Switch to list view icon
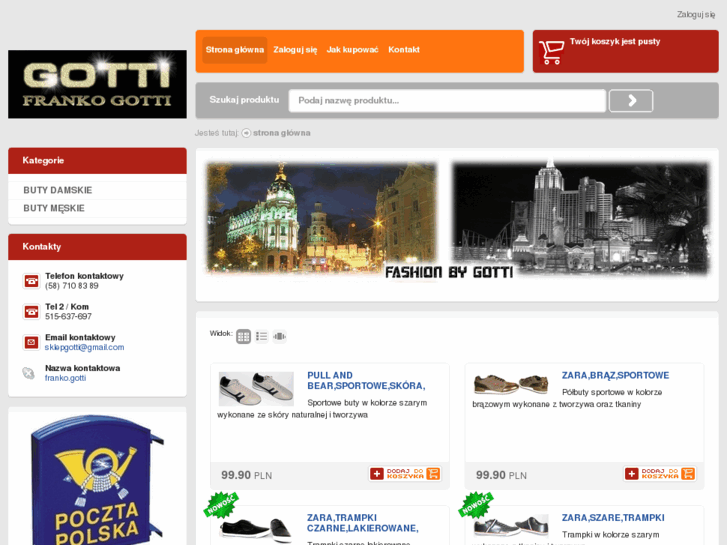Viewport: 727px width, 545px height. (x=261, y=336)
